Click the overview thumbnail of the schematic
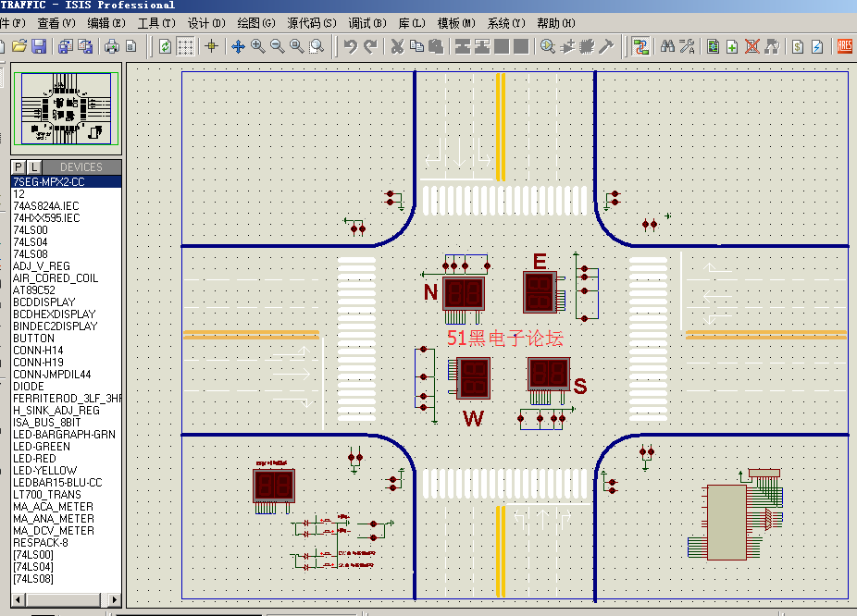Viewport: 857px width, 616px height. click(66, 108)
